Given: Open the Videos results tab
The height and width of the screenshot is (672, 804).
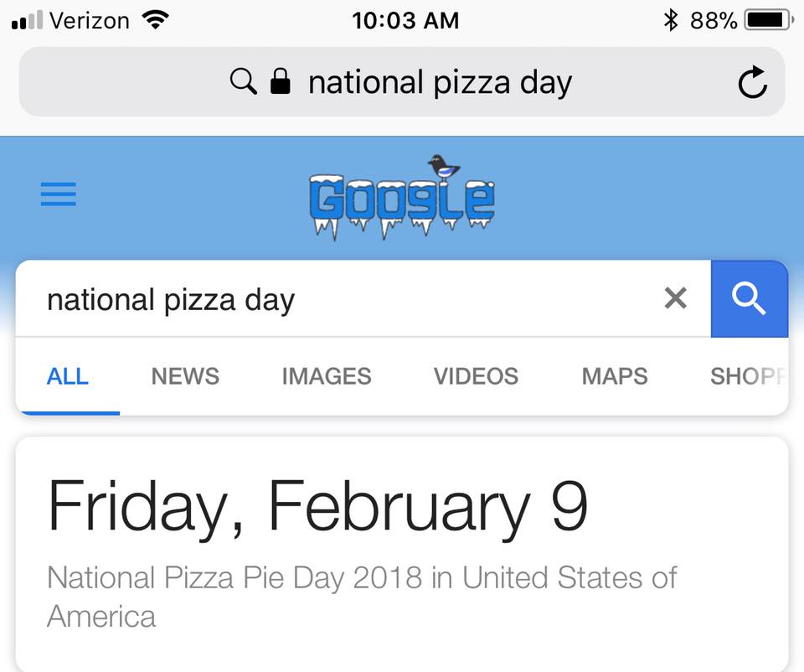Looking at the screenshot, I should pos(476,376).
